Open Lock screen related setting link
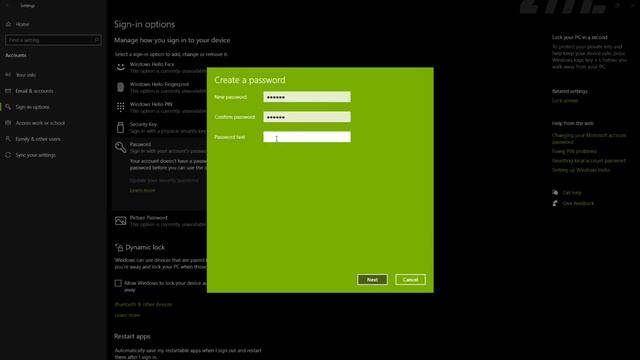This screenshot has width=640, height=360. tap(565, 101)
